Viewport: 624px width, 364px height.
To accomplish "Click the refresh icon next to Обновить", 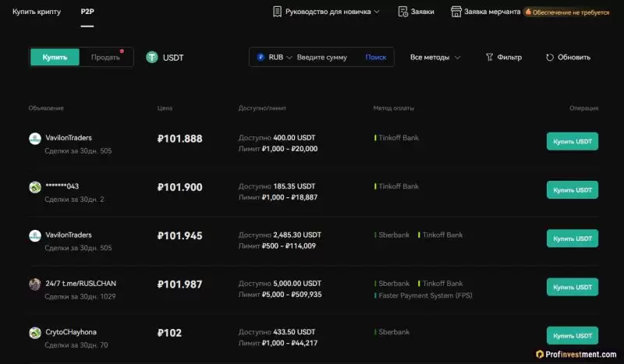I will (550, 58).
